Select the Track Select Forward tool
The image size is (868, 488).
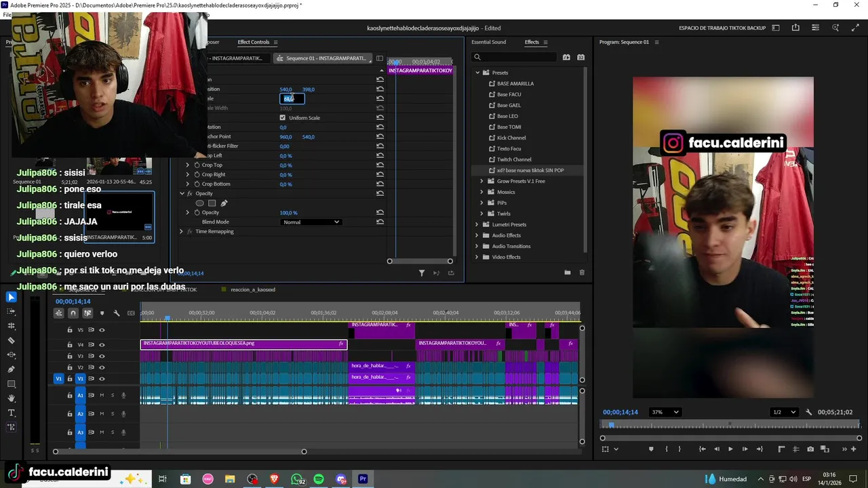[11, 312]
